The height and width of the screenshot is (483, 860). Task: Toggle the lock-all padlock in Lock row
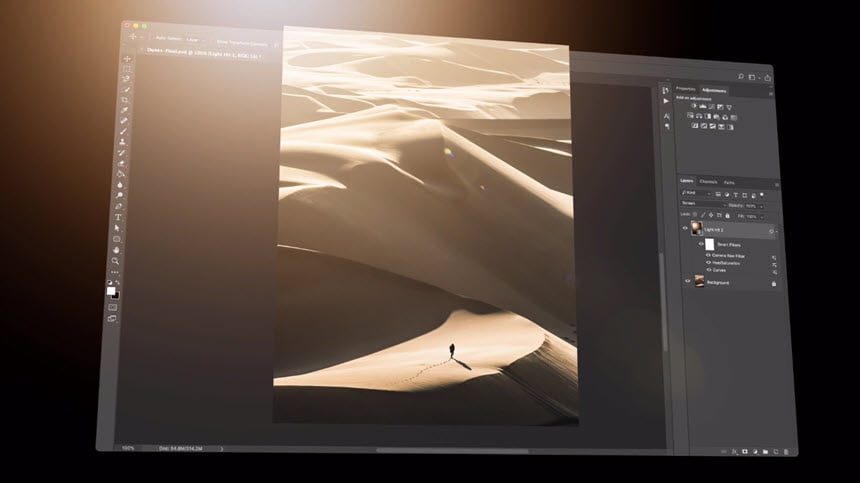tap(727, 215)
